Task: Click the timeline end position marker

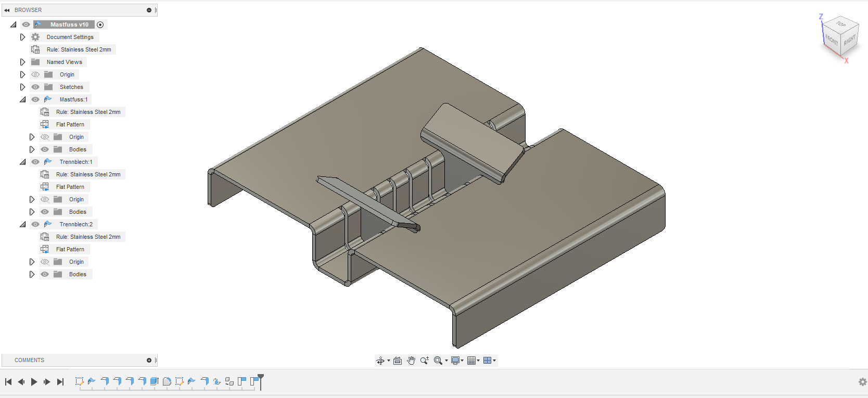Action: (x=261, y=377)
